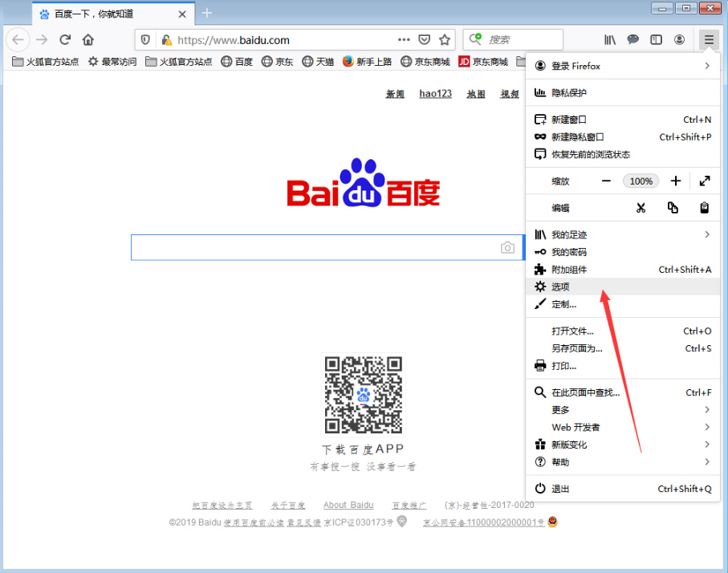Switch to the 百度一下 tab

pyautogui.click(x=96, y=13)
